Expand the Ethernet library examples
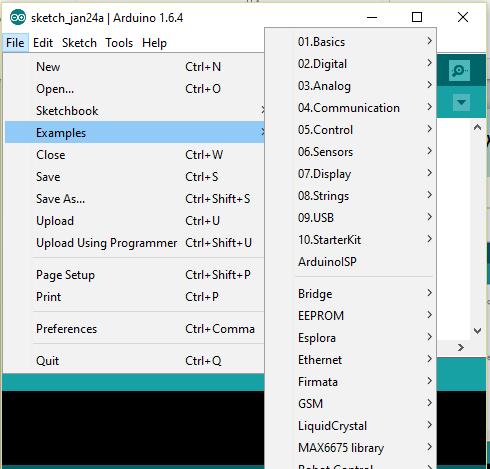The image size is (490, 469). pos(351,360)
